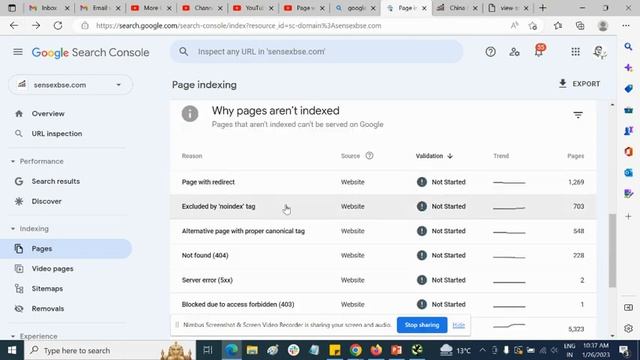The width and height of the screenshot is (640, 360).
Task: Open Excluded by 'noindex' tag row
Action: [x=383, y=207]
